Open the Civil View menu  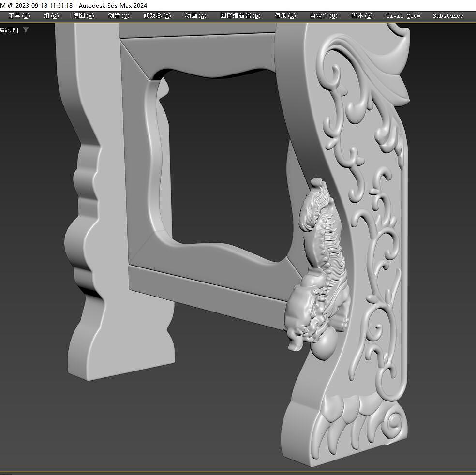coord(403,15)
